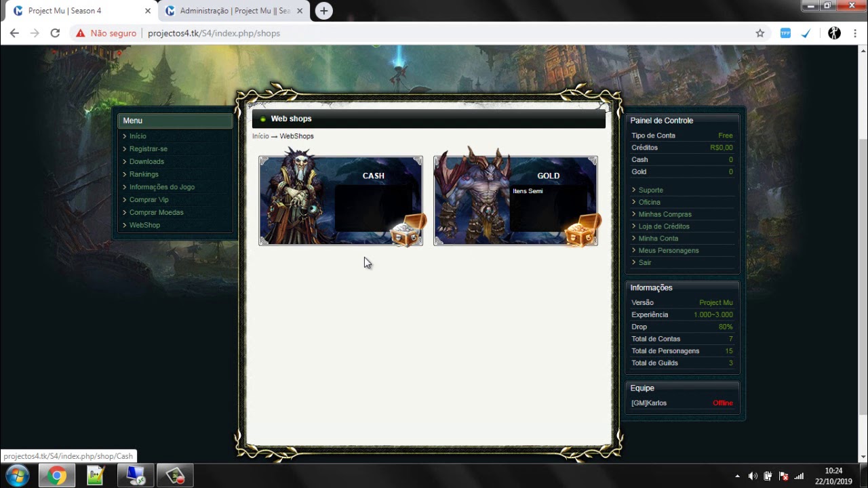
Task: Open a new tab with plus button
Action: (324, 11)
